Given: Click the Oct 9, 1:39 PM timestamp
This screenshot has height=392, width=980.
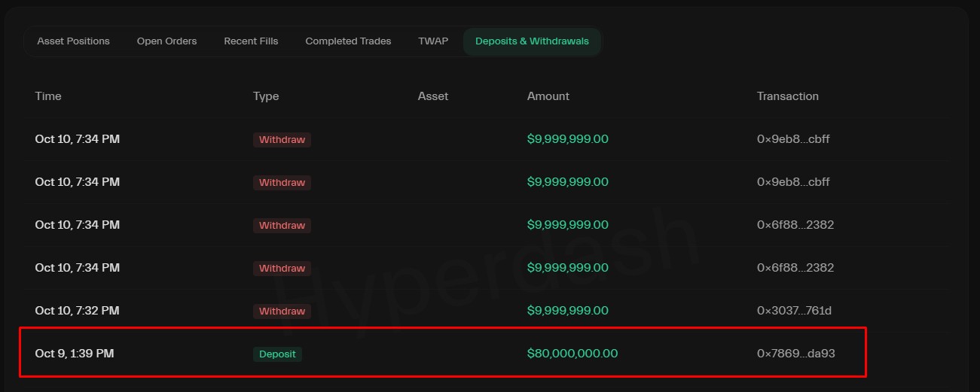Looking at the screenshot, I should (x=75, y=354).
